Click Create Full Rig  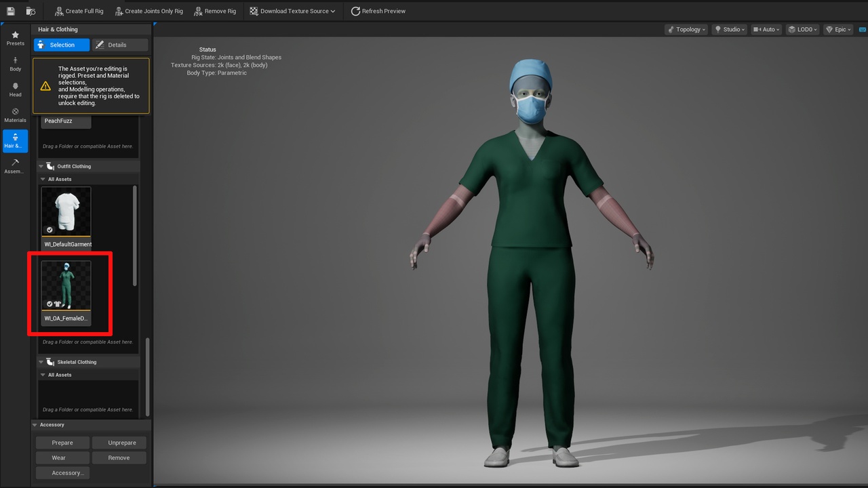tap(79, 11)
